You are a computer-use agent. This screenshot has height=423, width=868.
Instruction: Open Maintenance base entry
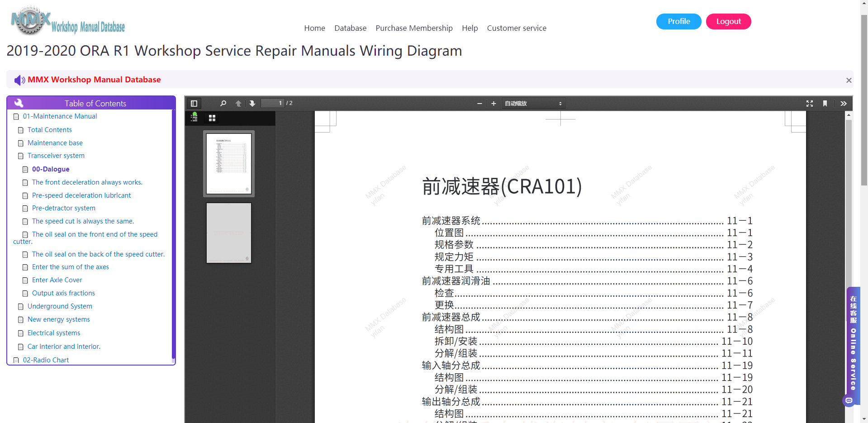pos(55,143)
